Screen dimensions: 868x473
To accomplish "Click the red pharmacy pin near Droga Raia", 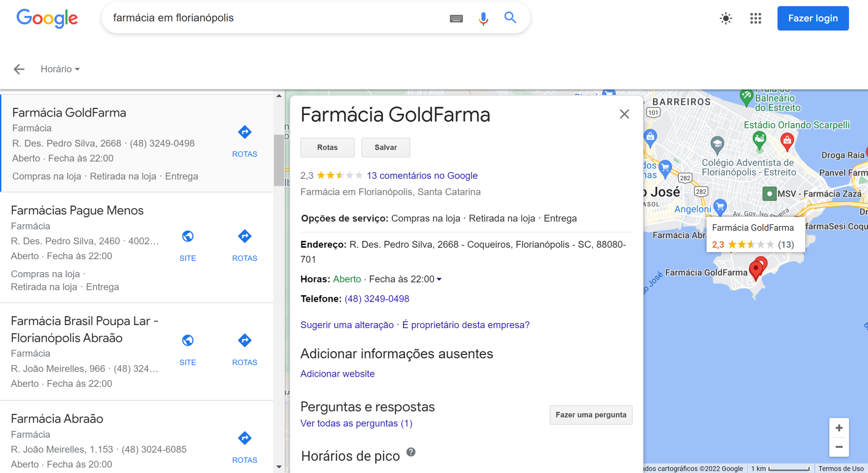I will [787, 141].
